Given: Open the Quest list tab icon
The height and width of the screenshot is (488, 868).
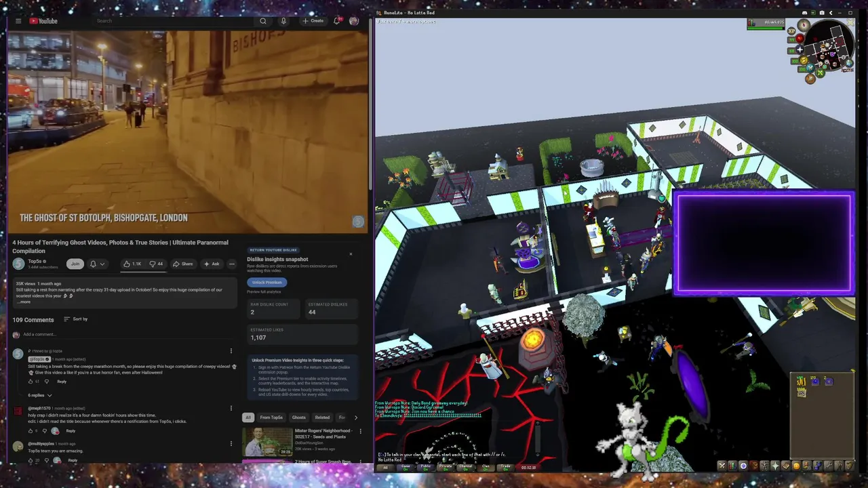Looking at the screenshot, I should click(743, 466).
